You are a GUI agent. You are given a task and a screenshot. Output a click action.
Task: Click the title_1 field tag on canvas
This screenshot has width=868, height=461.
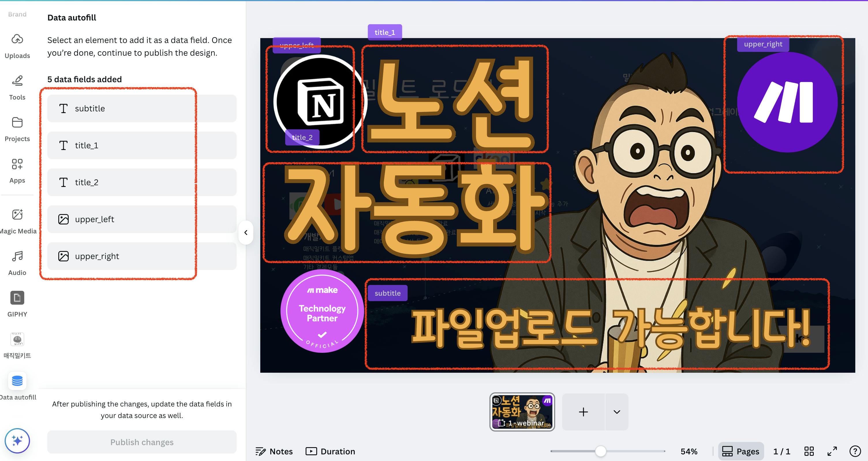coord(385,32)
